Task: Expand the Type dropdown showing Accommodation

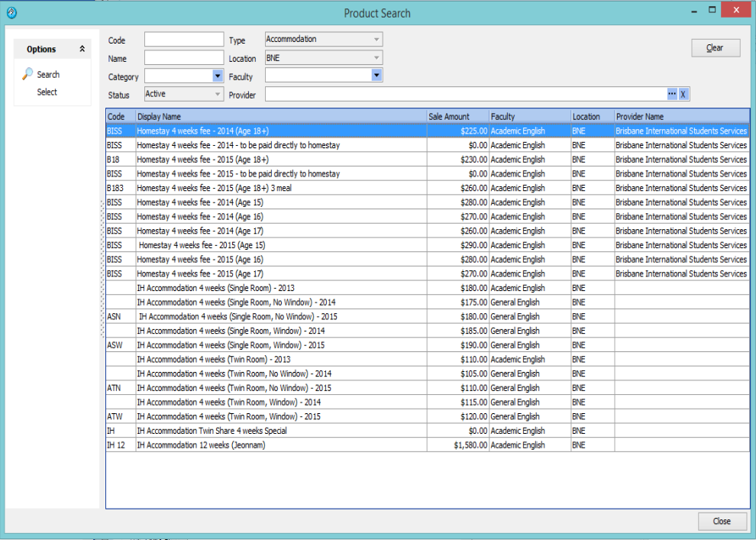Action: click(376, 39)
